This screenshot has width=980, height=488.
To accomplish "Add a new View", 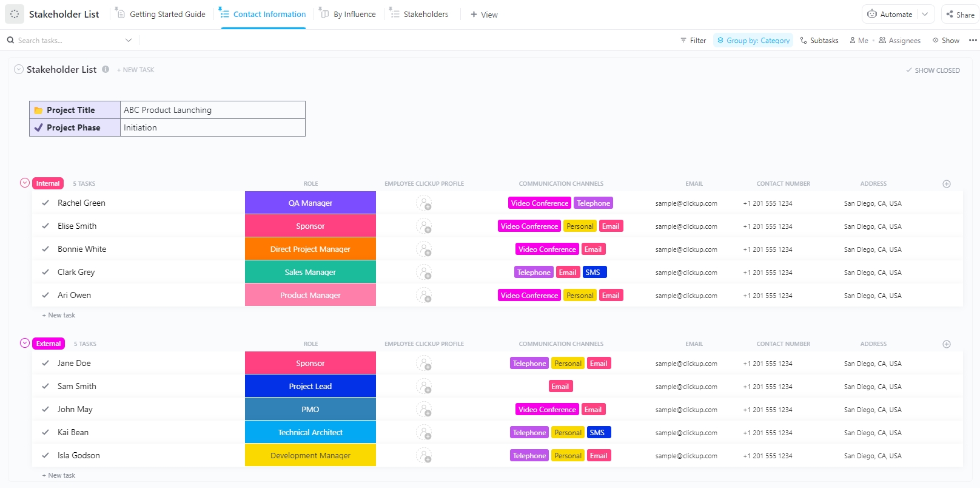I will pyautogui.click(x=484, y=15).
